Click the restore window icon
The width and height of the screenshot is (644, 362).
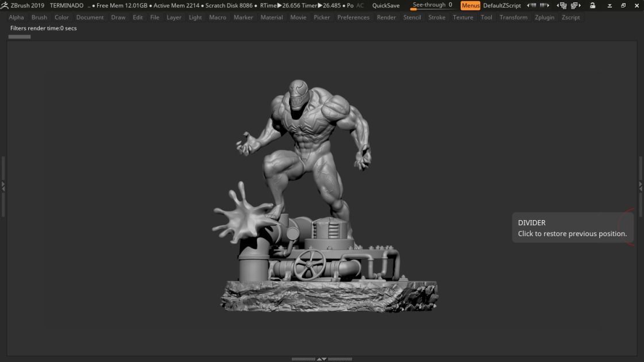pos(623,5)
